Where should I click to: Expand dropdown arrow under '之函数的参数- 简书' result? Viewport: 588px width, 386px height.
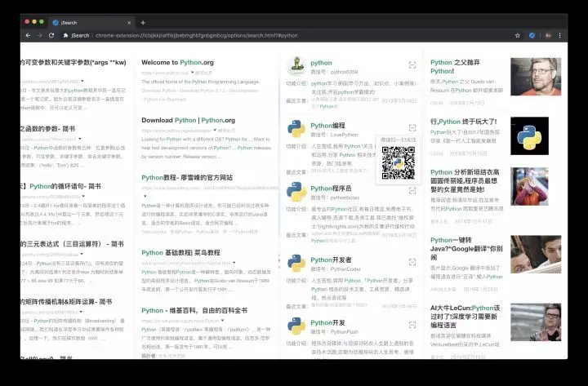[x=79, y=139]
